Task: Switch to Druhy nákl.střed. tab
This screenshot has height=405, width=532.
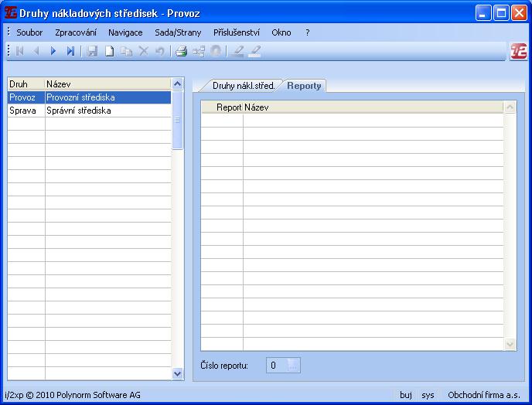Action: coord(243,86)
